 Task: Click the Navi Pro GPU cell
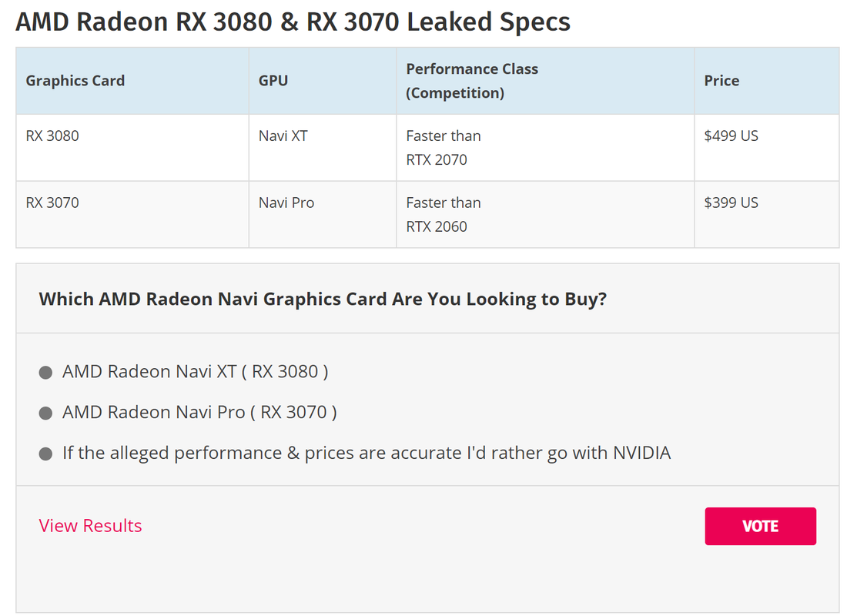coord(323,215)
